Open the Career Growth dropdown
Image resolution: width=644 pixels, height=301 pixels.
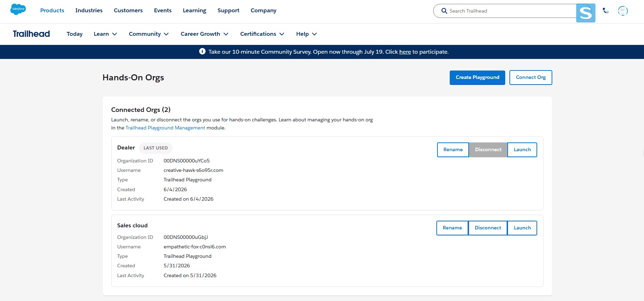point(204,34)
